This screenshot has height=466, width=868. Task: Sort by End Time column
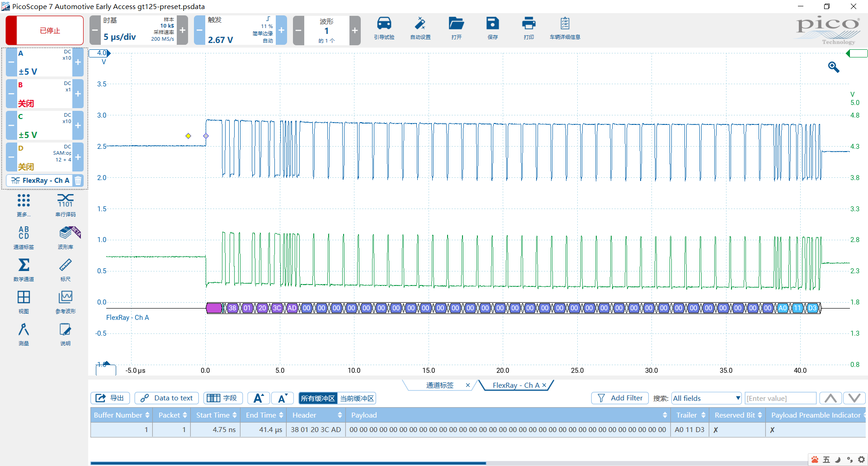coord(264,415)
